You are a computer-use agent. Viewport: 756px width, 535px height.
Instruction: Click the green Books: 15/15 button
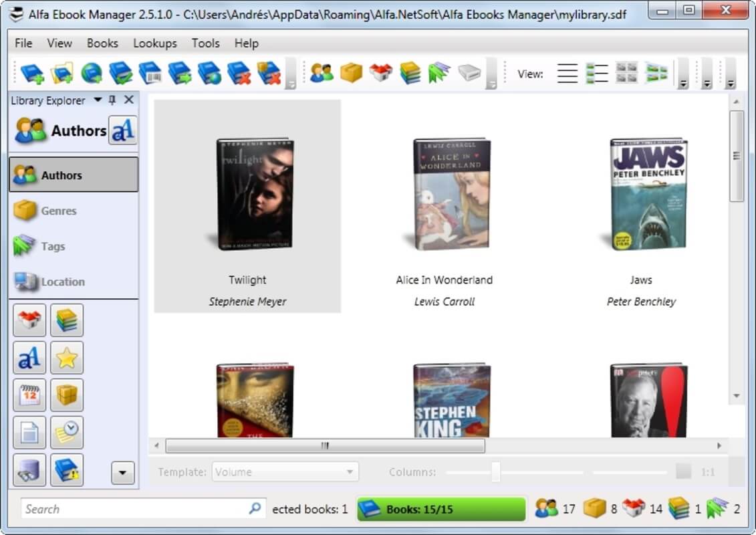point(441,510)
